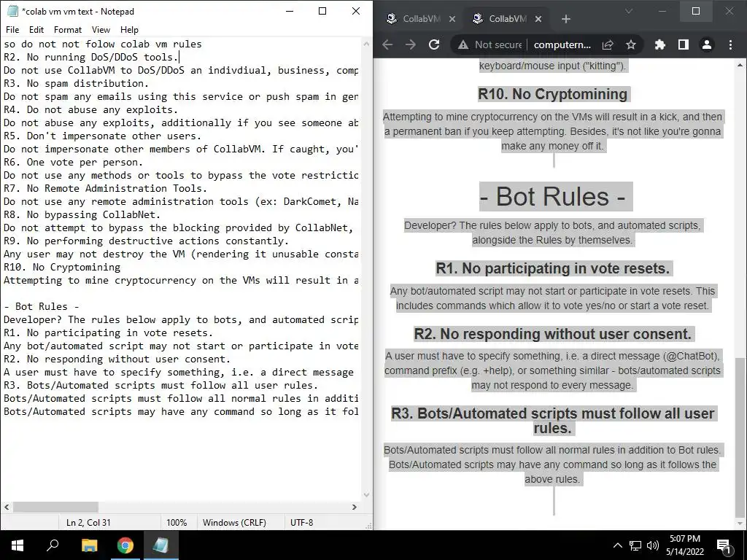Share this page icon in Chrome
This screenshot has height=560, width=747.
[608, 44]
